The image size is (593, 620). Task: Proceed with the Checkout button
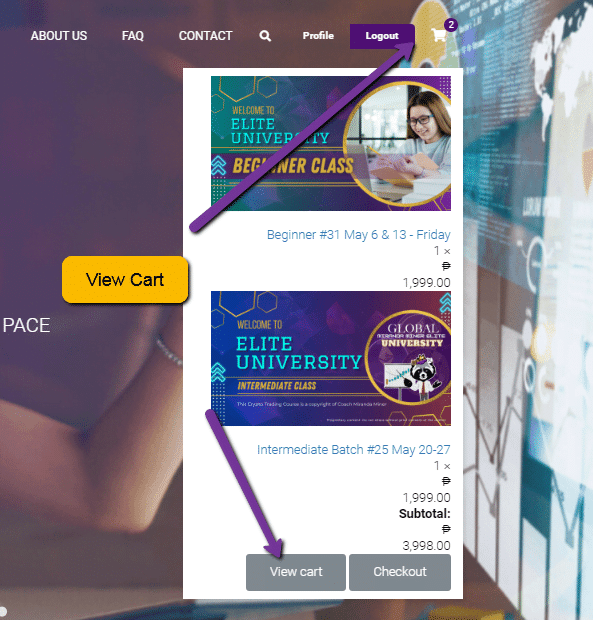(400, 572)
